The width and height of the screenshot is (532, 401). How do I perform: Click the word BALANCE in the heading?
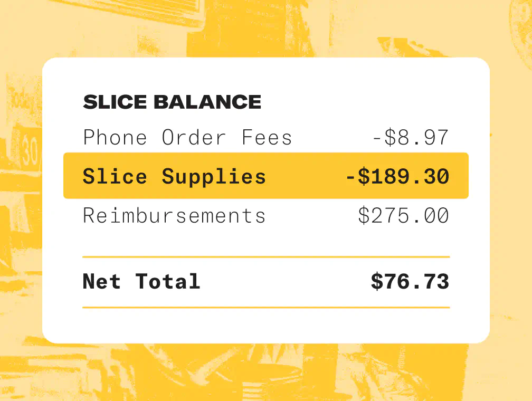[x=207, y=102]
